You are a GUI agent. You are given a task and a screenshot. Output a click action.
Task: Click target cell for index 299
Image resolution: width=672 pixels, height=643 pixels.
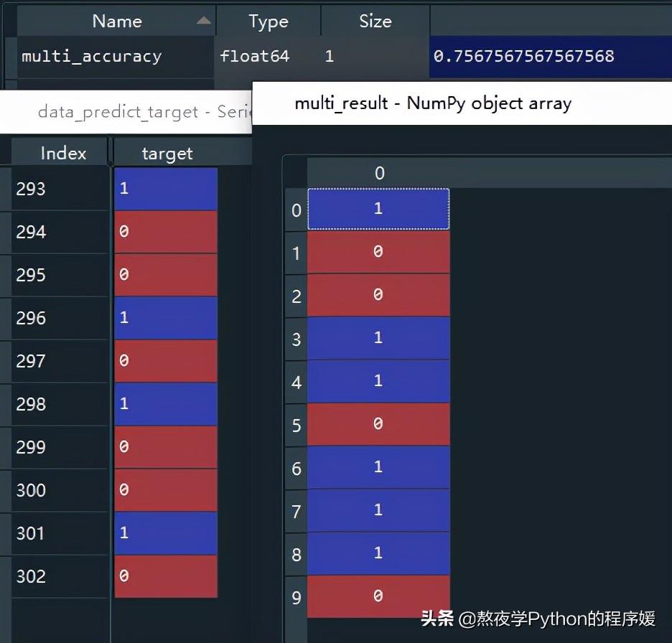pos(166,447)
